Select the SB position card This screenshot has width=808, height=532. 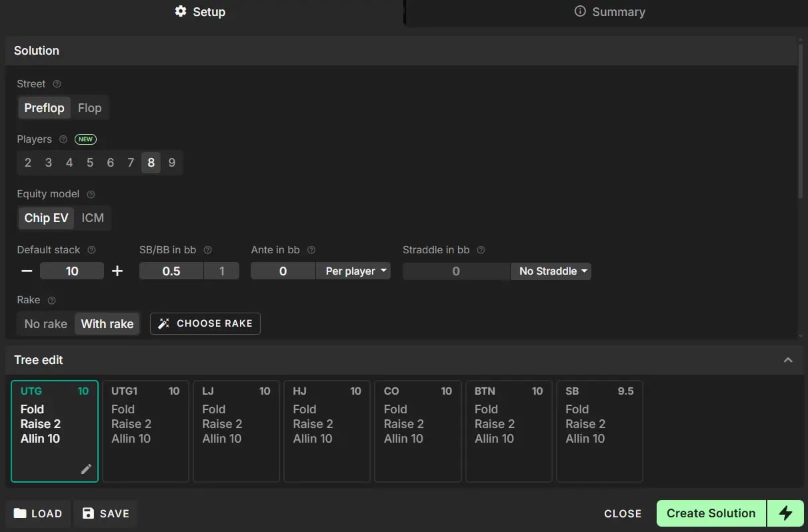(x=599, y=431)
